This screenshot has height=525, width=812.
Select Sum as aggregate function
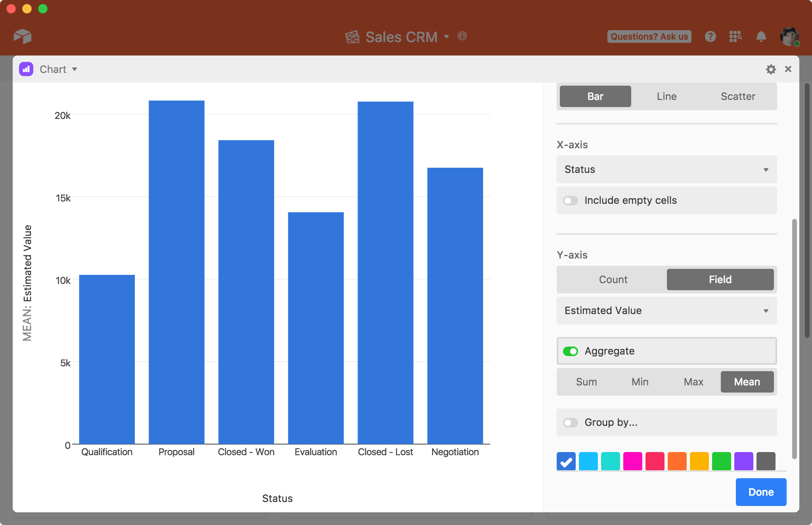(586, 382)
